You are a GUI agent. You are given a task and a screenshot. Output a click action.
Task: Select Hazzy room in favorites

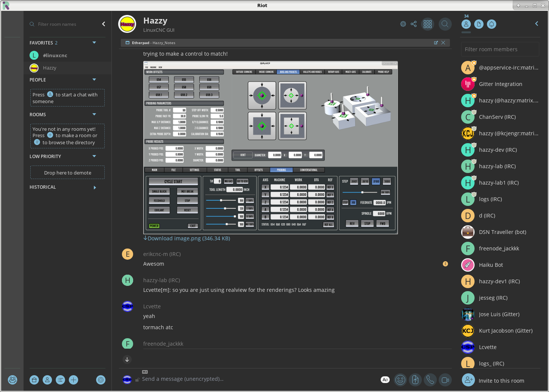[67, 68]
